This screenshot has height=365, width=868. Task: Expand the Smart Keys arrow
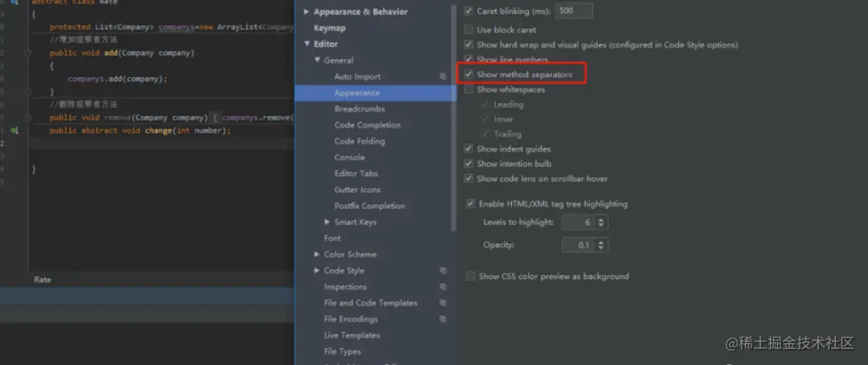328,222
